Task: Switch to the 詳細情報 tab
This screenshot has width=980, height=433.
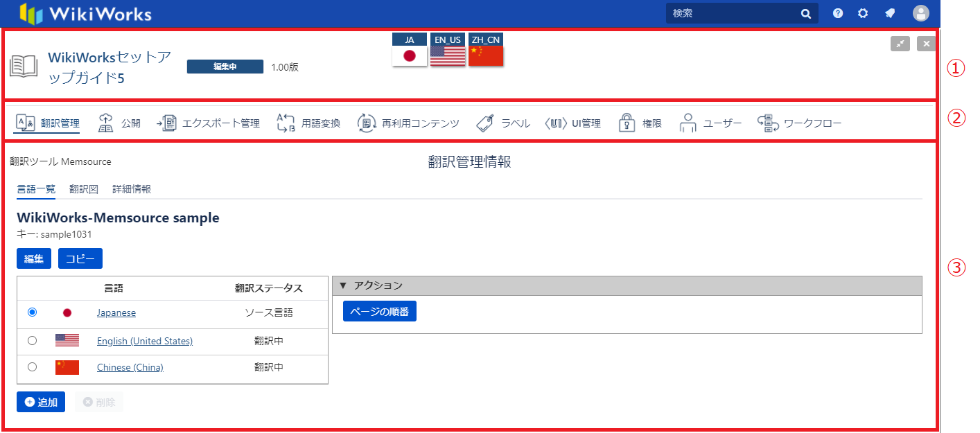Action: coord(132,189)
